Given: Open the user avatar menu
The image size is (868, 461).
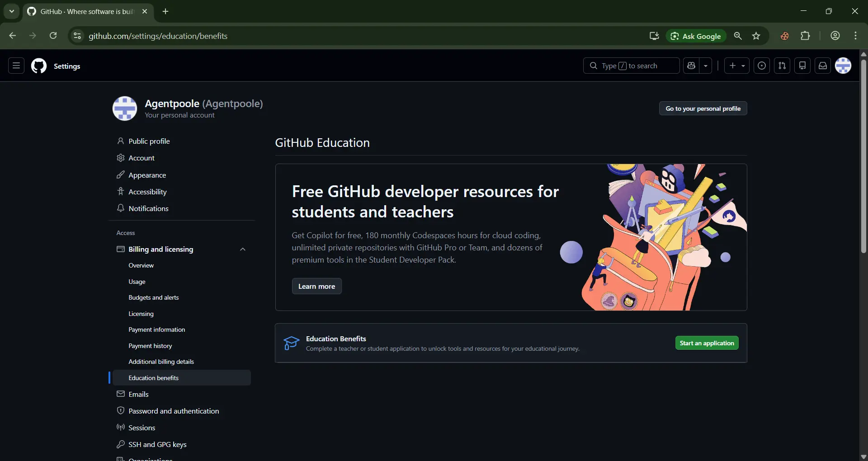Looking at the screenshot, I should [843, 66].
